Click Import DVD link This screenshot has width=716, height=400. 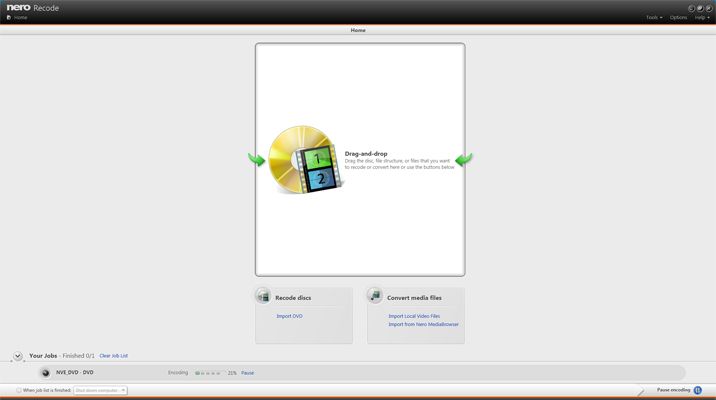click(290, 316)
